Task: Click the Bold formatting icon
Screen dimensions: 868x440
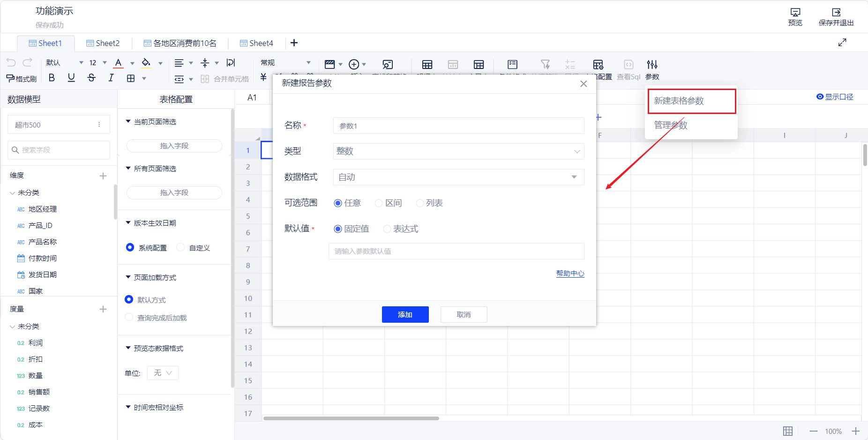Action: tap(52, 78)
